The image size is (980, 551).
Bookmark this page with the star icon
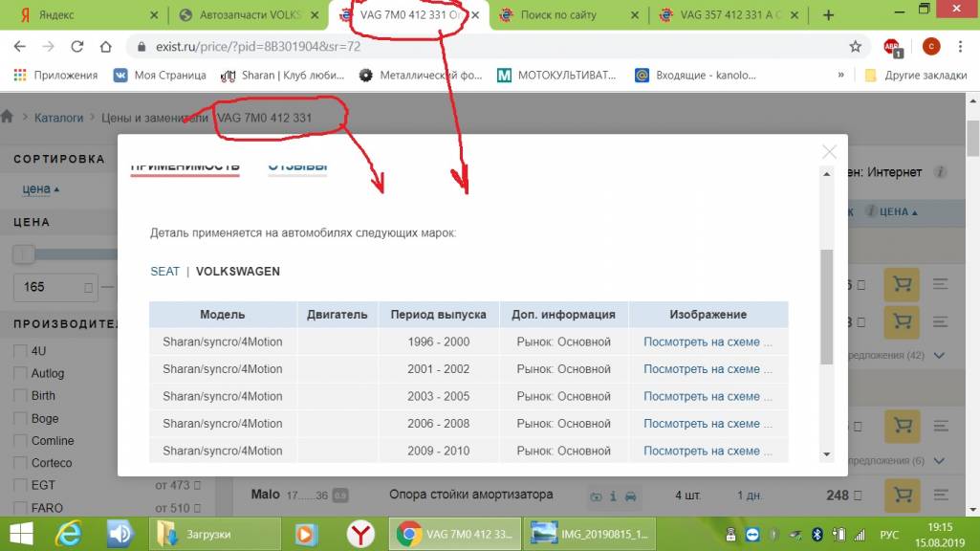[x=855, y=46]
